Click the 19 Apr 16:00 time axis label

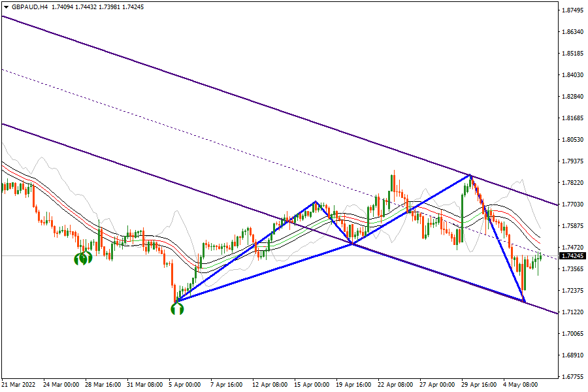click(352, 385)
